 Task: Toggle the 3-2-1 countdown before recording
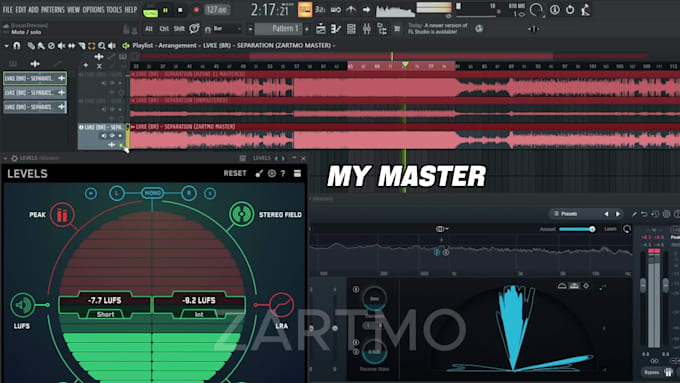coord(320,10)
